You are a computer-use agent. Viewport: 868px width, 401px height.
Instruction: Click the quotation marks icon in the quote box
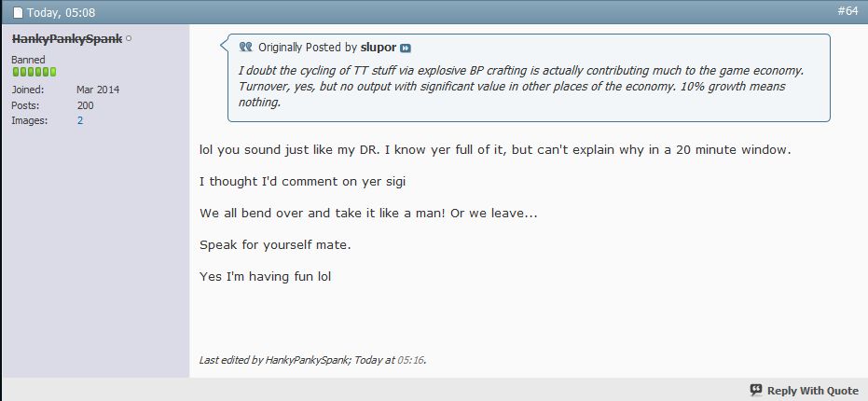(246, 47)
